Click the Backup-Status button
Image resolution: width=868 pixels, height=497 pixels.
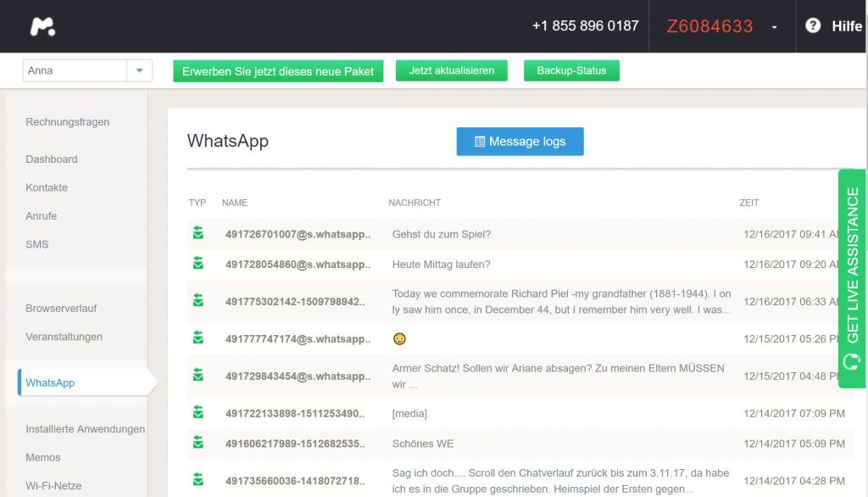pyautogui.click(x=571, y=70)
